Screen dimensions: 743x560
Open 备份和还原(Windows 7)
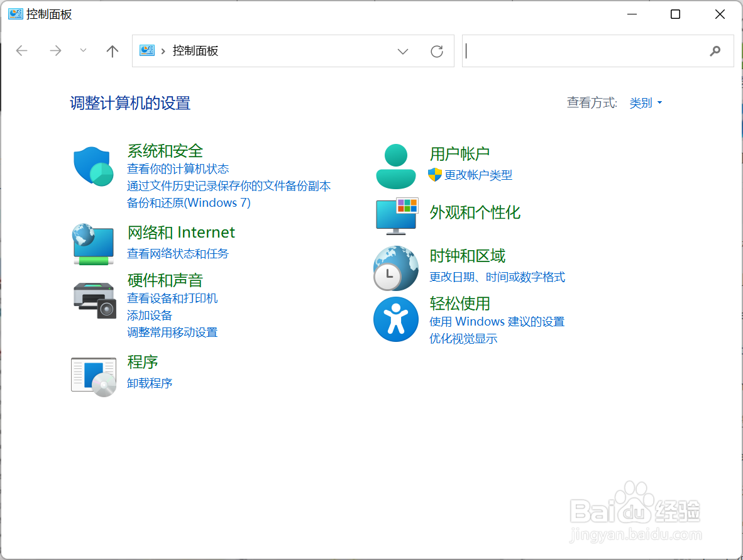tap(189, 202)
